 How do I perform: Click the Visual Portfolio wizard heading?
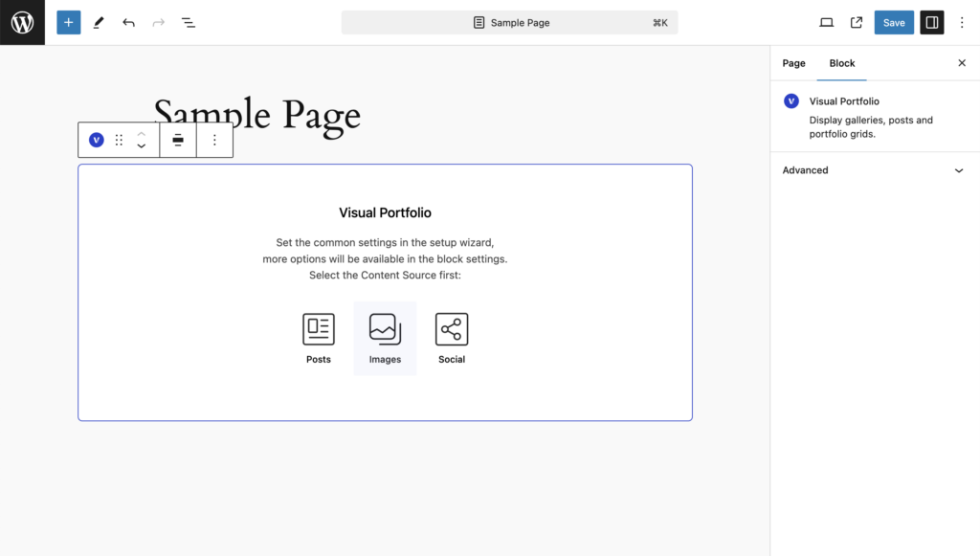[385, 212]
